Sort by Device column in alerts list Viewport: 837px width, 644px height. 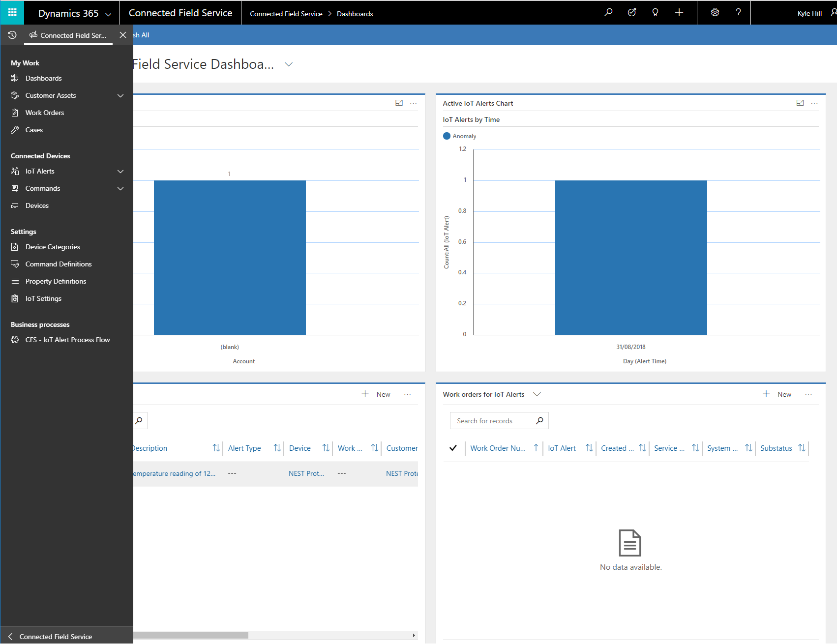(300, 448)
